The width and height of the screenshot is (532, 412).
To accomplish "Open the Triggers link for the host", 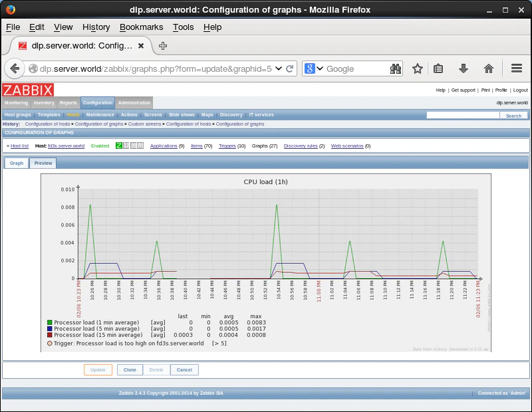I will pyautogui.click(x=227, y=146).
